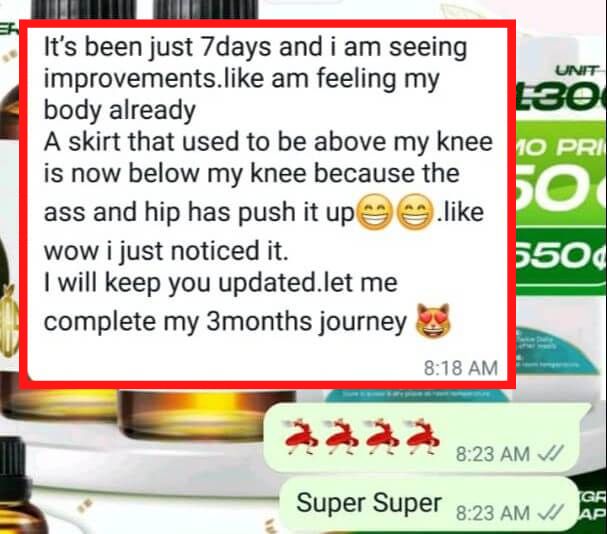Screen dimensions: 607x534
Task: Click 'I will keep you updated' text
Action: (x=180, y=283)
